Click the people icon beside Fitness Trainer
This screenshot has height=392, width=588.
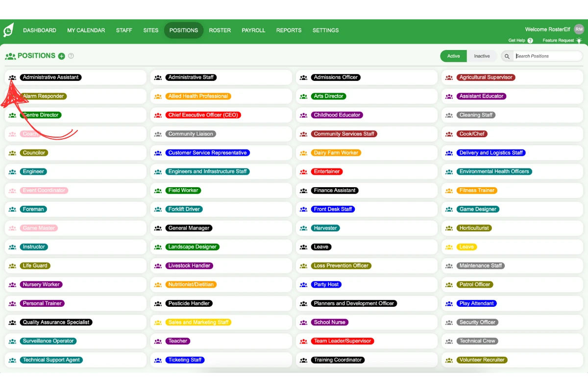tap(449, 191)
